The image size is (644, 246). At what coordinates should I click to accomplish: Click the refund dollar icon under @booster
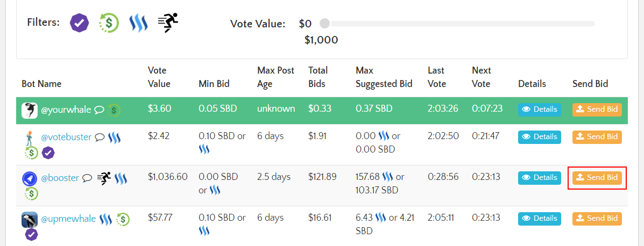(31, 193)
